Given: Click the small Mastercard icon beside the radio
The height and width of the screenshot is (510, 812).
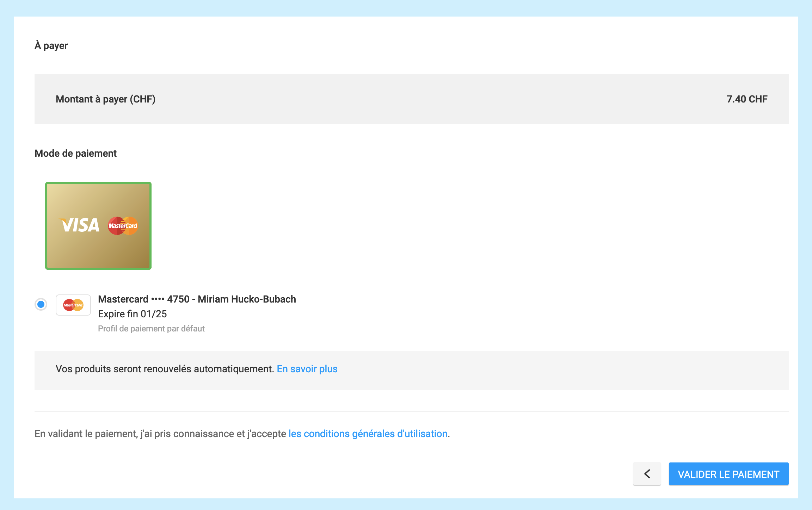Looking at the screenshot, I should click(73, 305).
